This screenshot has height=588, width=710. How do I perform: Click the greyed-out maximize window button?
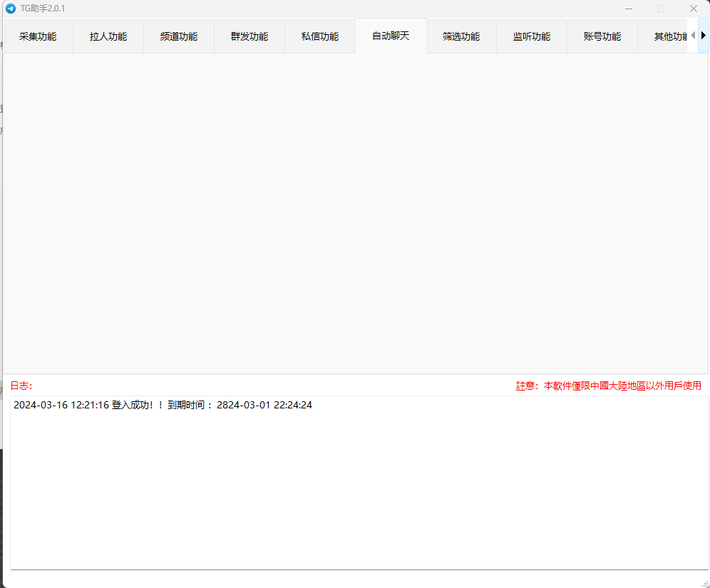(661, 9)
